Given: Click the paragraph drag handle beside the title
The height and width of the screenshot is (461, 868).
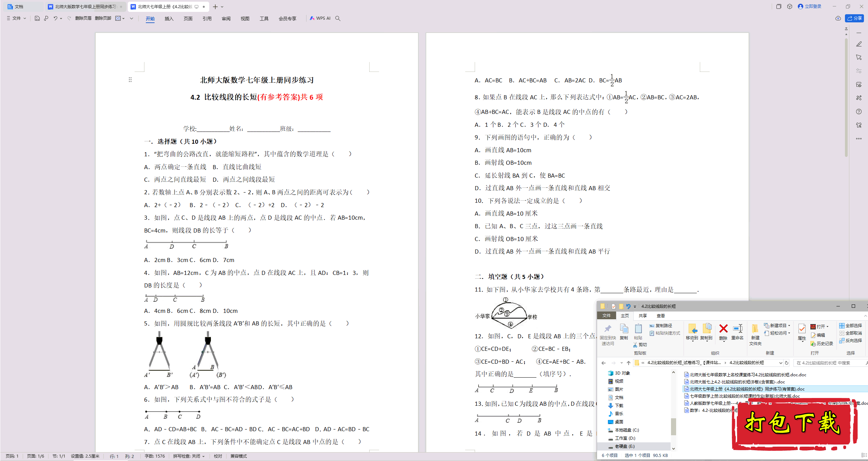Looking at the screenshot, I should [130, 80].
